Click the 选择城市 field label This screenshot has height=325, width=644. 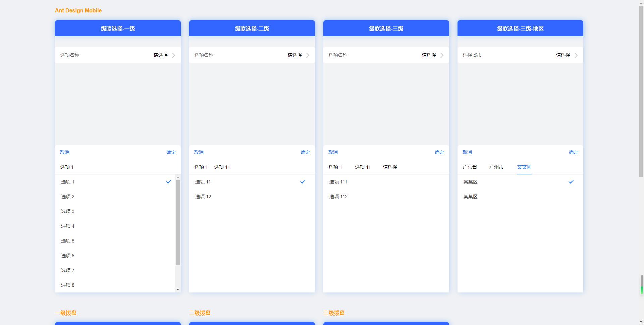[x=472, y=55]
